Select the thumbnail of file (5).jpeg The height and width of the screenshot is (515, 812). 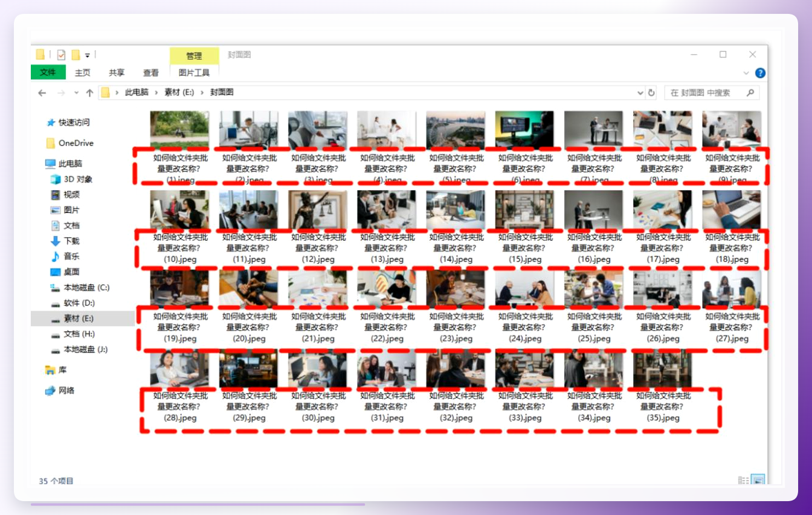click(456, 130)
